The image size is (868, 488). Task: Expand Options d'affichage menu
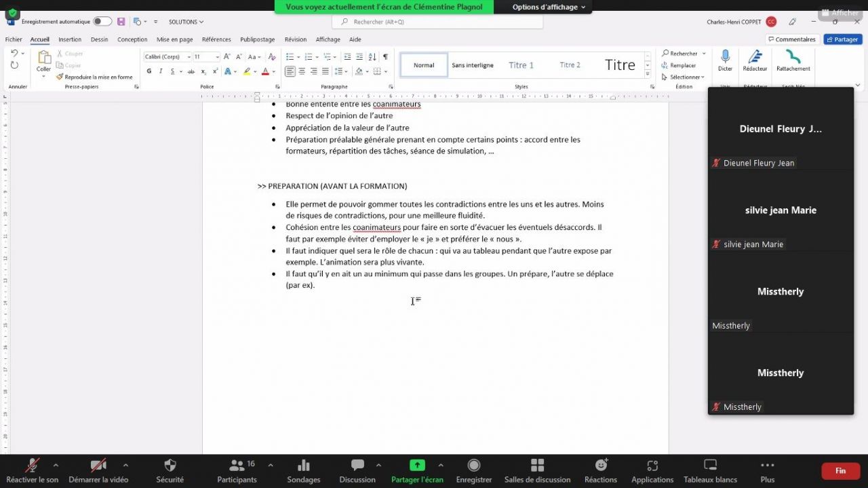[549, 7]
